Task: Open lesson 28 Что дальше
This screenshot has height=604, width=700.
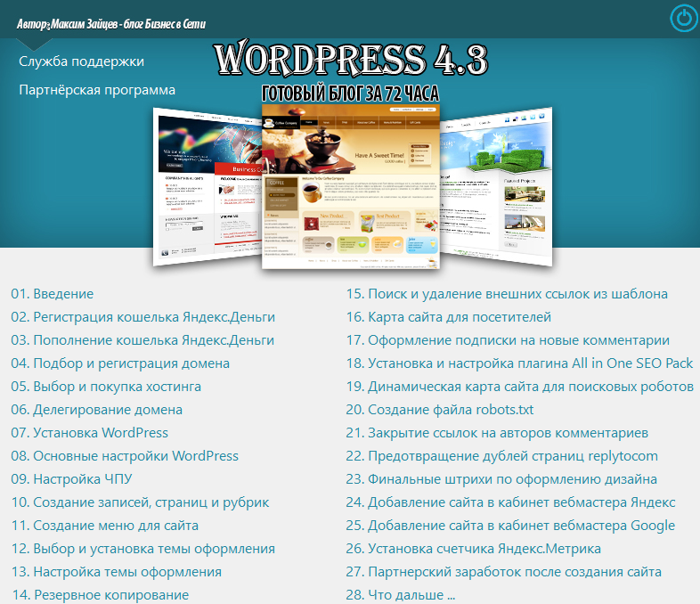Action: tap(401, 595)
